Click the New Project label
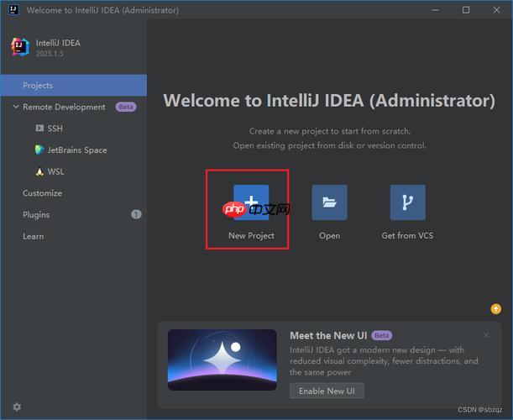 point(251,235)
